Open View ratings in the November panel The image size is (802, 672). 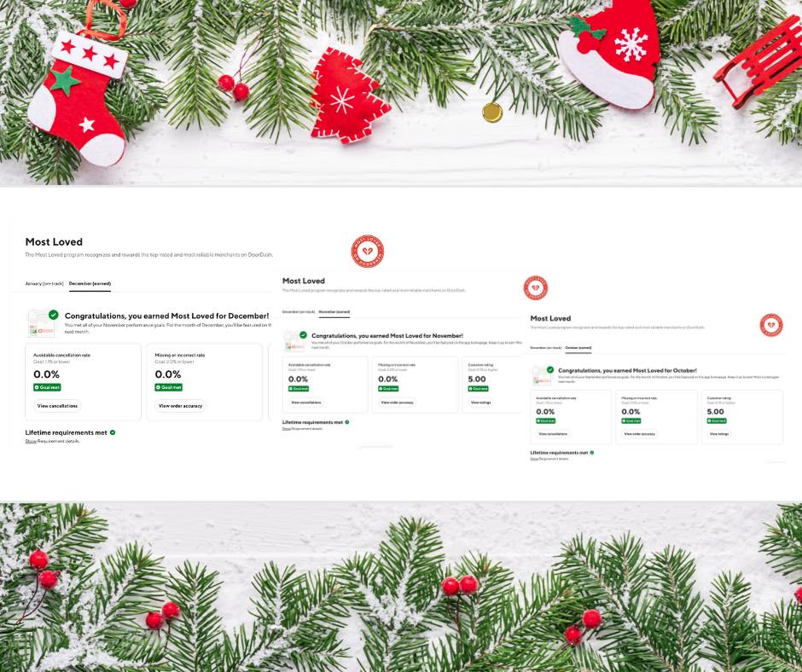481,403
